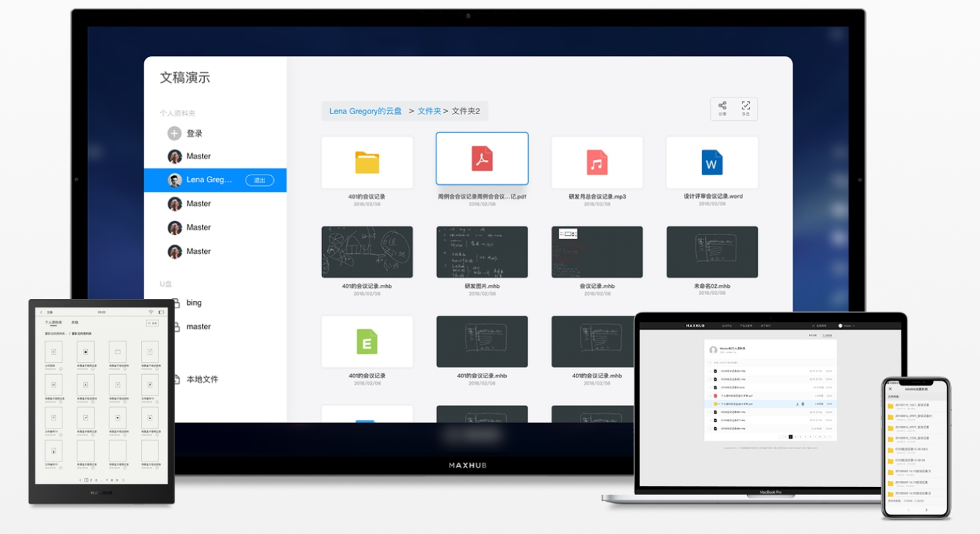Image resolution: width=980 pixels, height=534 pixels.
Task: Click Lena Gregory的云盘 breadcrumb link
Action: [x=365, y=112]
